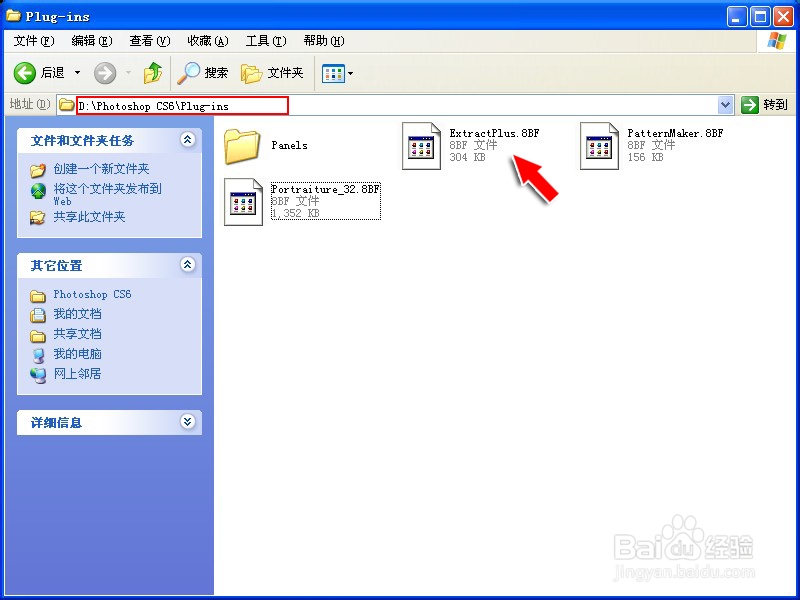Click the PatternMaker.8BF file name
Viewport: 800px width, 600px height.
pos(675,133)
